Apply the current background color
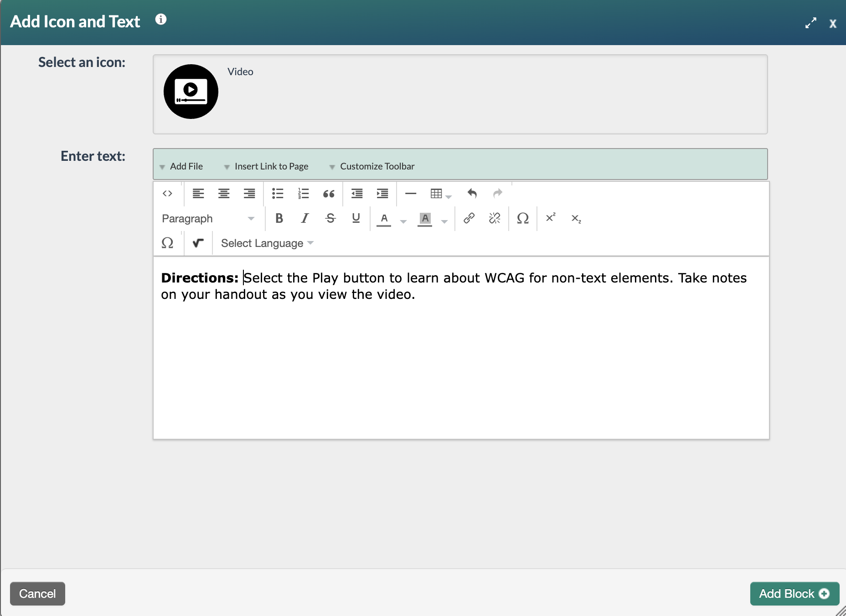Image resolution: width=846 pixels, height=616 pixels. [x=425, y=219]
